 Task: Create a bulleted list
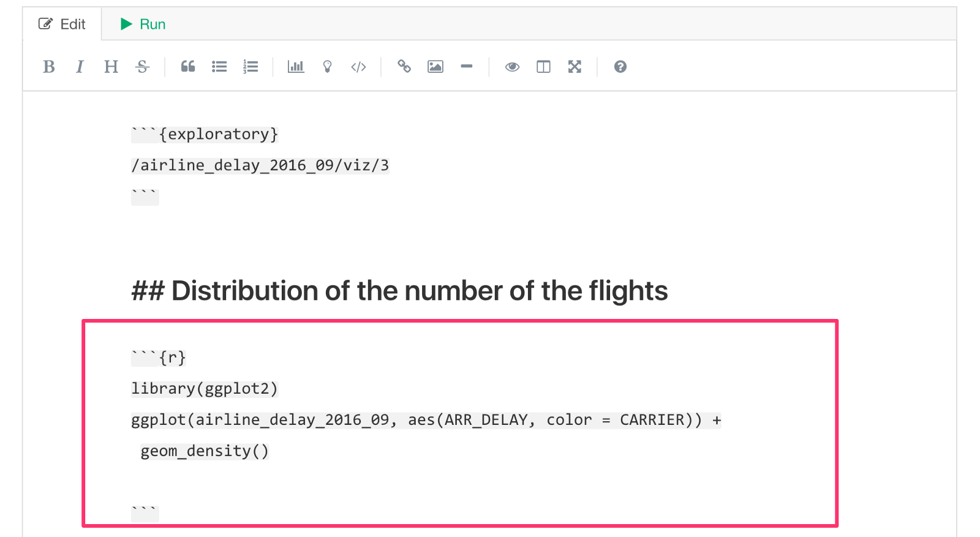(x=219, y=67)
